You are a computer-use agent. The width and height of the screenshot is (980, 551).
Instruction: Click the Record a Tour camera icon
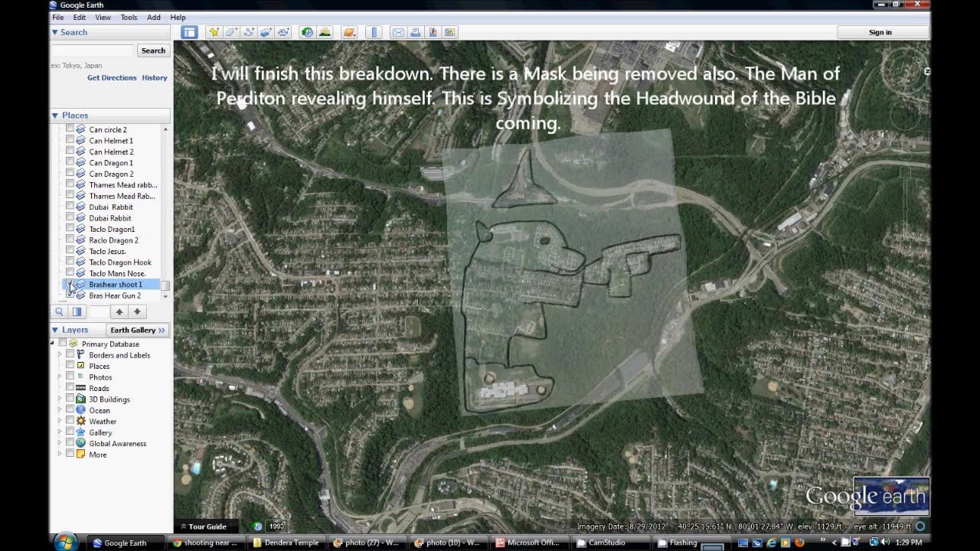coord(283,32)
